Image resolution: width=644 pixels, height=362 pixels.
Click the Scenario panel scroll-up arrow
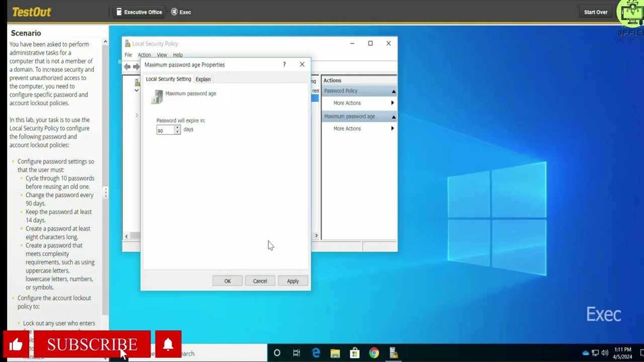[105, 42]
